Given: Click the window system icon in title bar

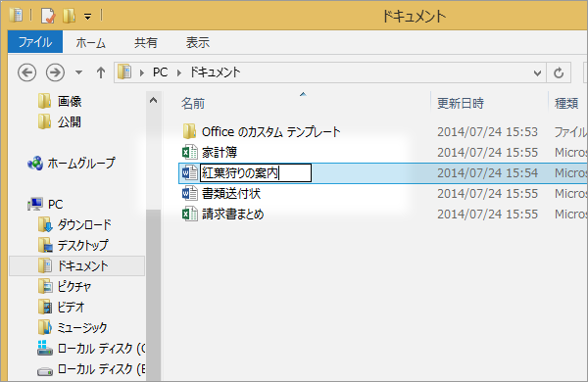Looking at the screenshot, I should pyautogui.click(x=16, y=16).
